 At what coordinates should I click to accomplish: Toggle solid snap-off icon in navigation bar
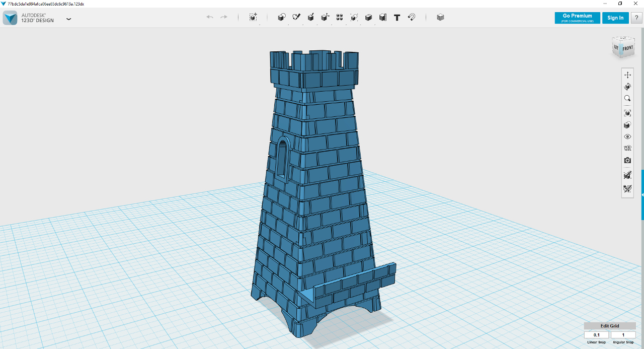point(627,175)
